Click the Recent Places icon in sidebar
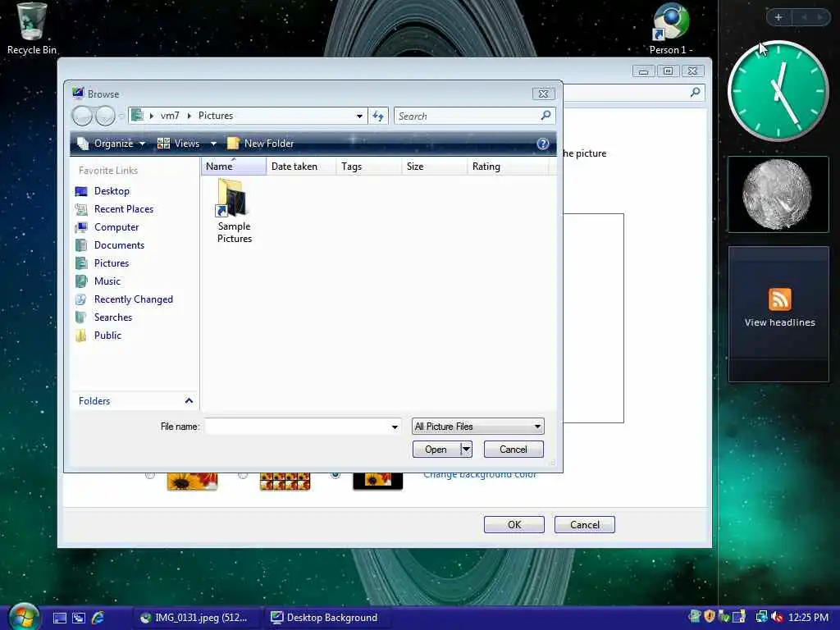Screen dimensions: 840x630 click(x=81, y=209)
